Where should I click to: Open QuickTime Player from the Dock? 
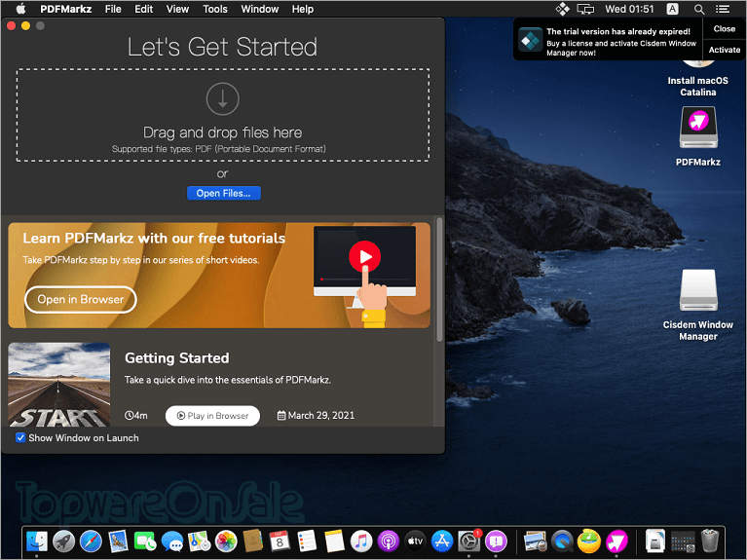[x=562, y=541]
